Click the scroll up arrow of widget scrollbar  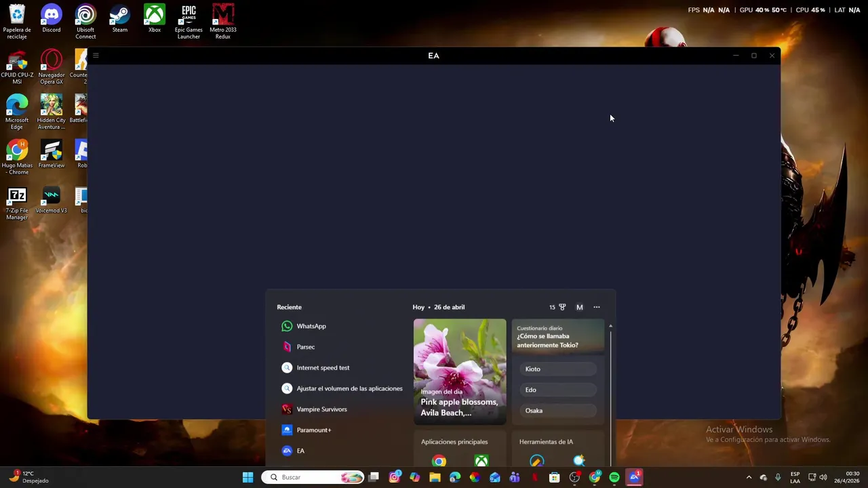tap(610, 326)
